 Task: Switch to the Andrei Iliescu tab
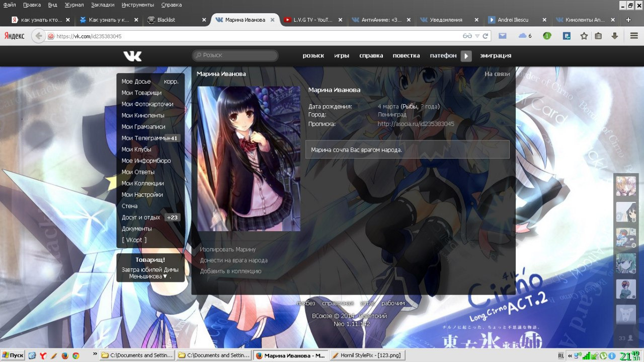click(x=517, y=20)
